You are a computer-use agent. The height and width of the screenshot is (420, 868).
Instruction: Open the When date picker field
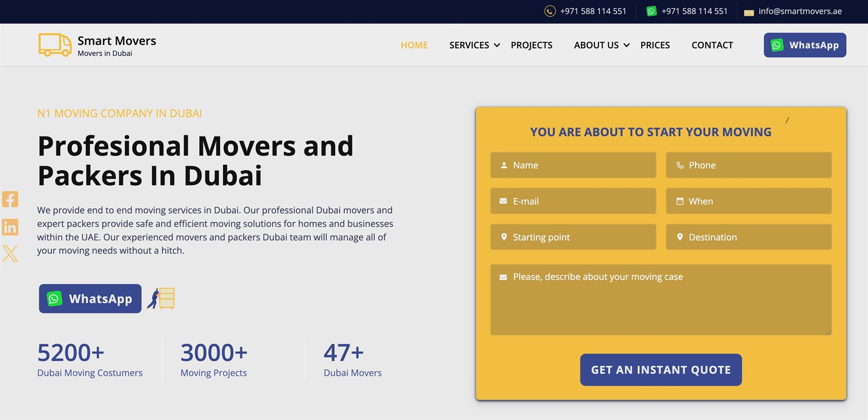click(749, 201)
